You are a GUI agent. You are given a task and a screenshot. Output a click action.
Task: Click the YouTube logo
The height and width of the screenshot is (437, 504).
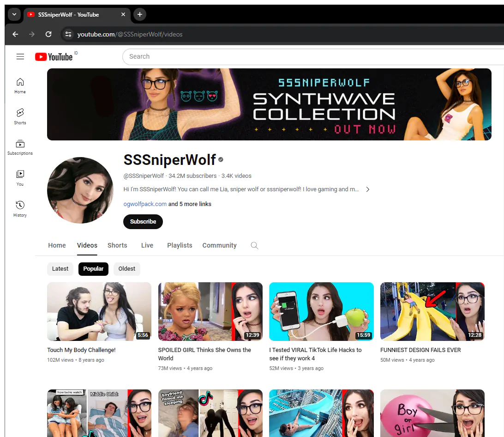coord(54,57)
